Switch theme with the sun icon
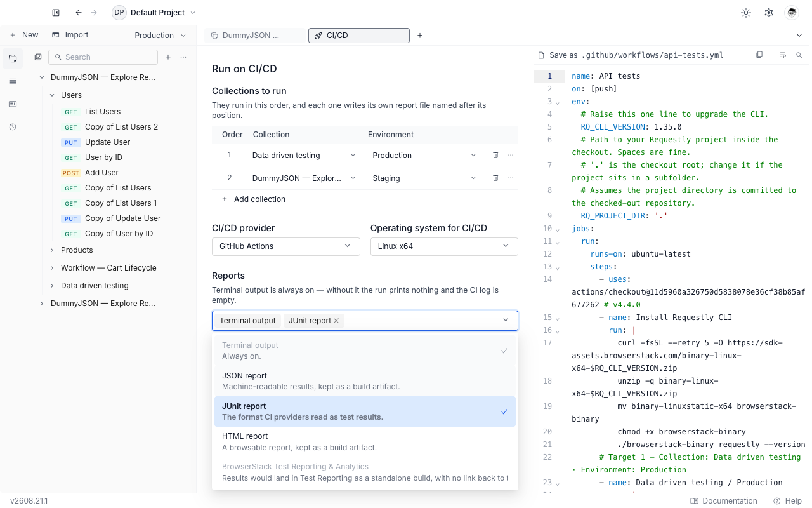 point(746,13)
